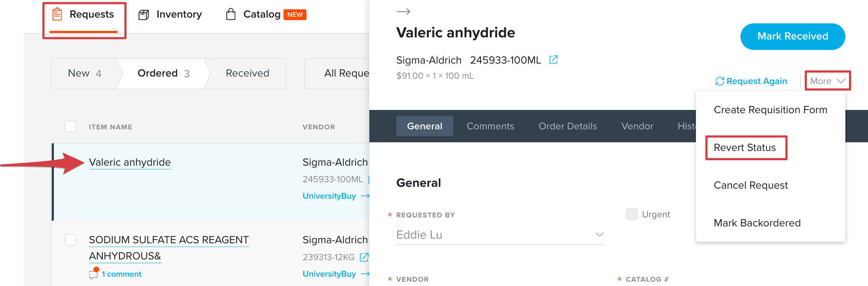Expand the More dropdown
This screenshot has width=868, height=286.
coord(827,81)
